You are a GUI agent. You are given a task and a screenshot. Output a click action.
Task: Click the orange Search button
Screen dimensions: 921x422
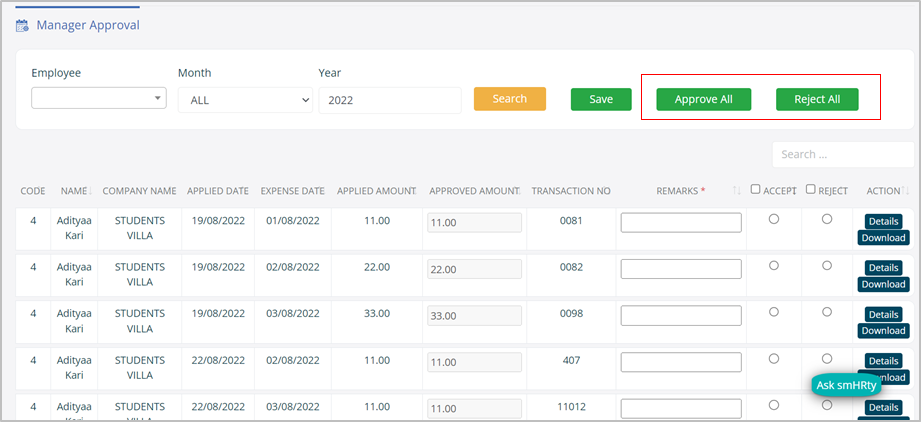click(509, 99)
